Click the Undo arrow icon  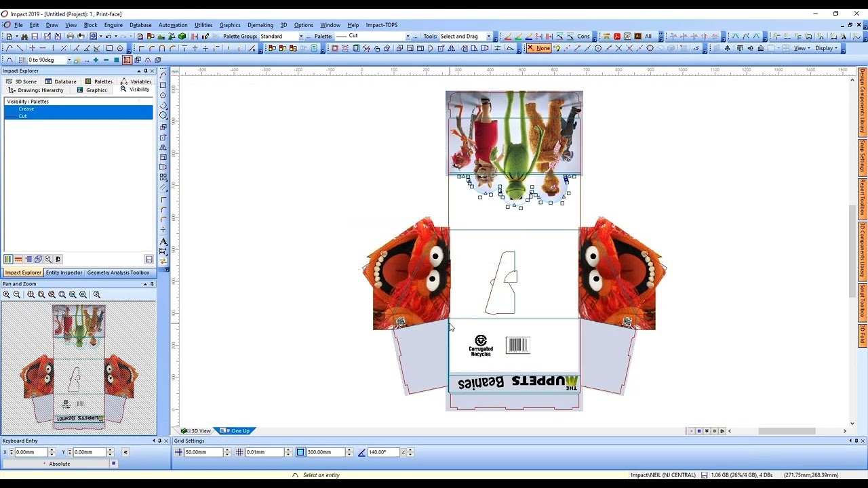108,36
